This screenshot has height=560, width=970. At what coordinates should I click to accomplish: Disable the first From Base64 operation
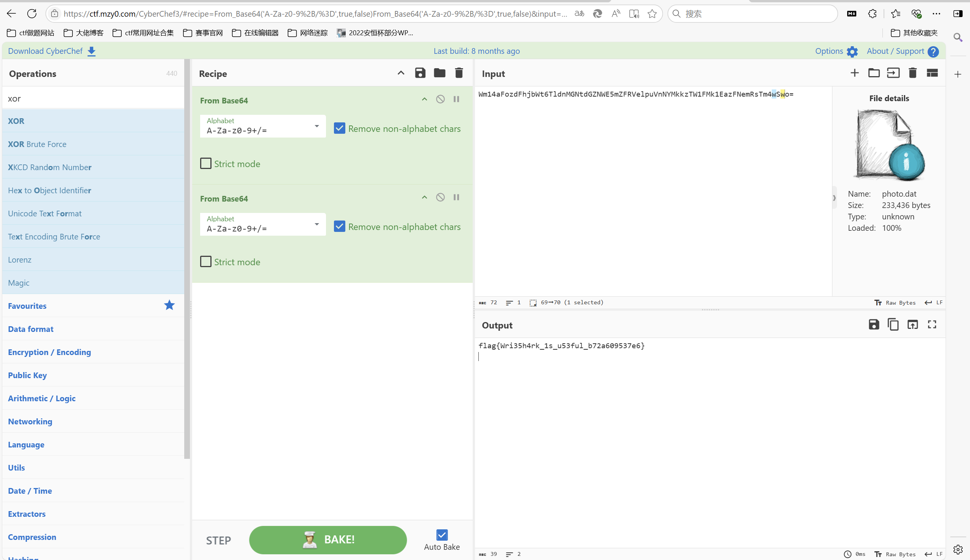(x=440, y=99)
